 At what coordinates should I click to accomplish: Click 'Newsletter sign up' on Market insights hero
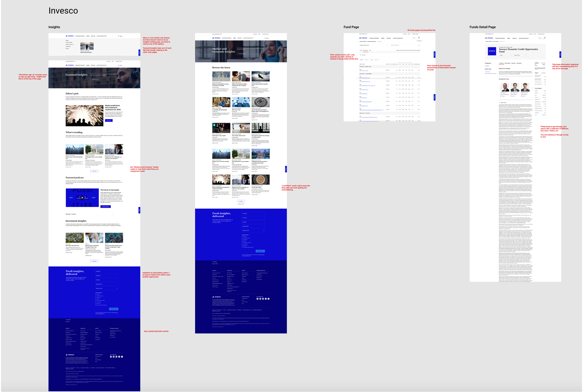click(242, 54)
